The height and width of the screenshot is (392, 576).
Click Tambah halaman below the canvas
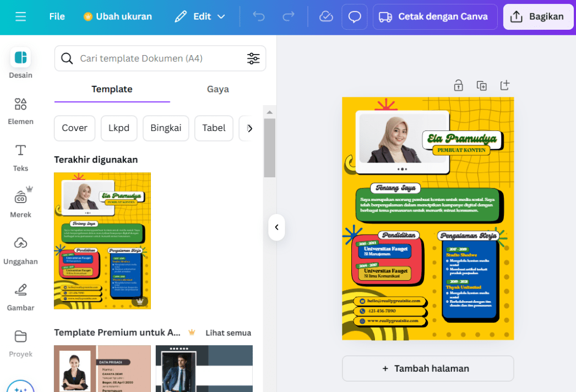pos(427,368)
